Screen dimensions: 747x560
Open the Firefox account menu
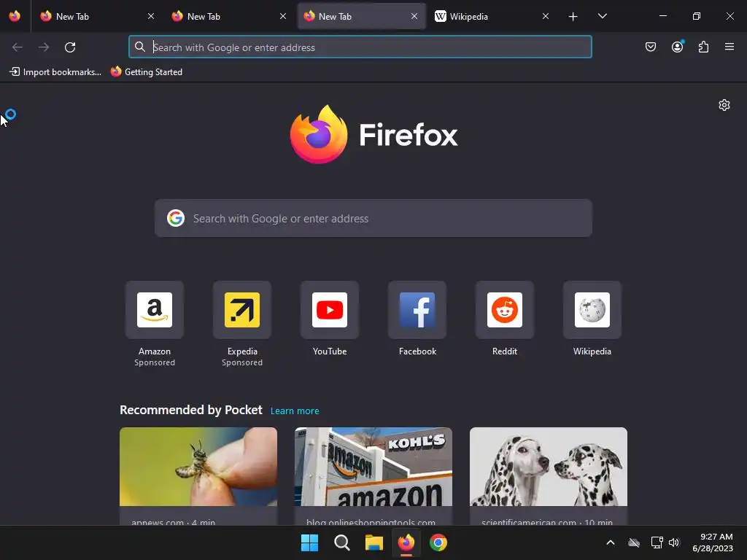tap(678, 47)
